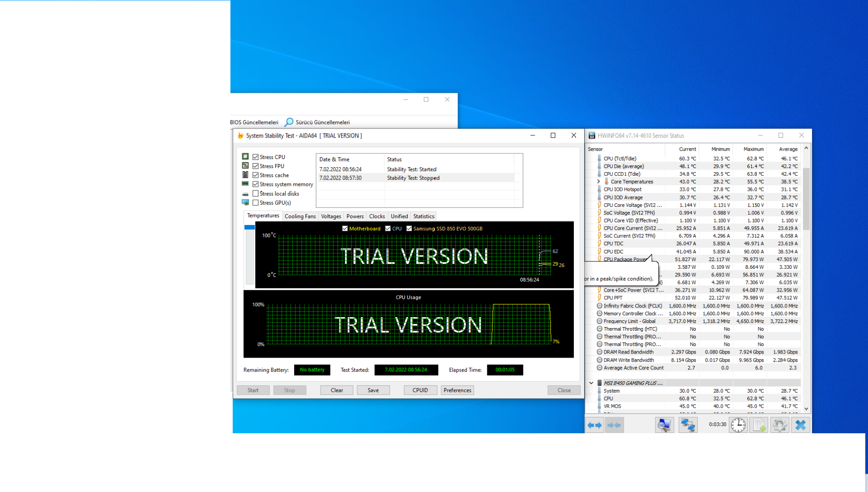The image size is (868, 492).
Task: Switch to the Temperatures tab
Action: tap(263, 216)
